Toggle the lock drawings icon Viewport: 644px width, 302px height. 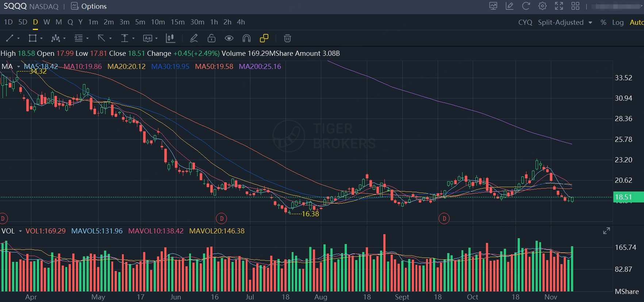(x=211, y=38)
